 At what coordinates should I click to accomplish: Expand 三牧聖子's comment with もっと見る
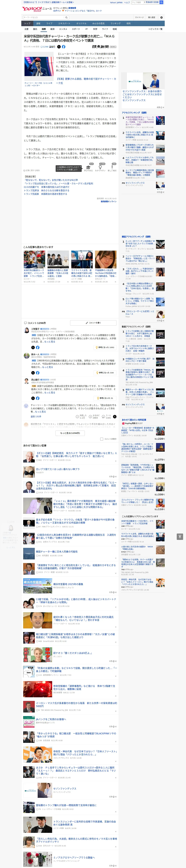(x=50, y=342)
